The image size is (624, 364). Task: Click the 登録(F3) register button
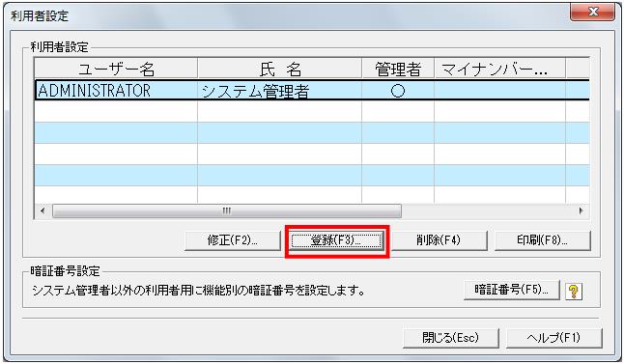[337, 240]
